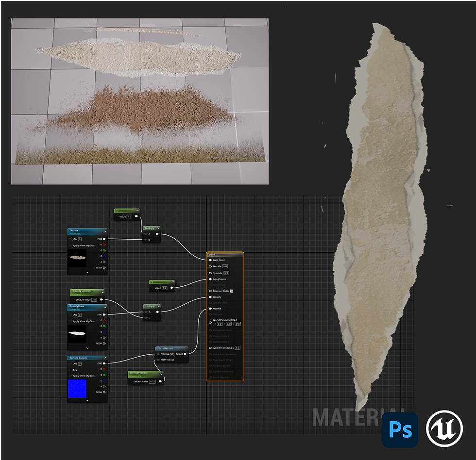This screenshot has height=460, width=476.
Task: Click the UVs input pin on OpacityMask node
Action: click(x=70, y=315)
